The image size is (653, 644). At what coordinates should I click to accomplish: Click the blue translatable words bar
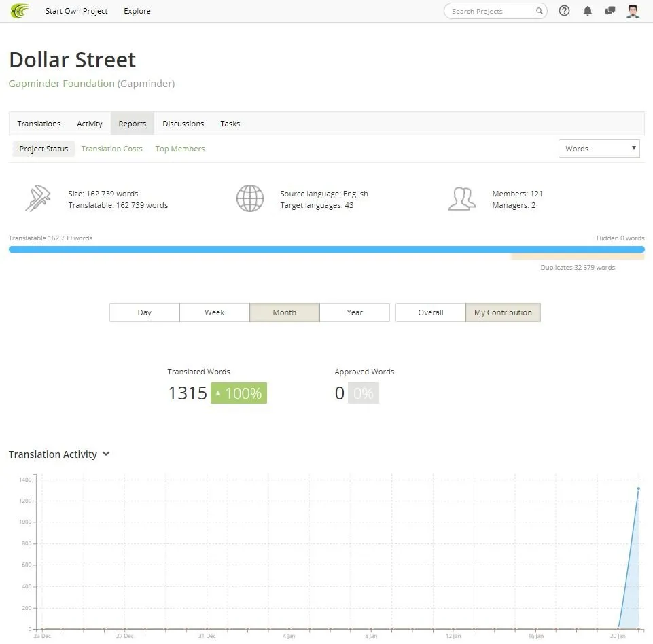coord(326,249)
